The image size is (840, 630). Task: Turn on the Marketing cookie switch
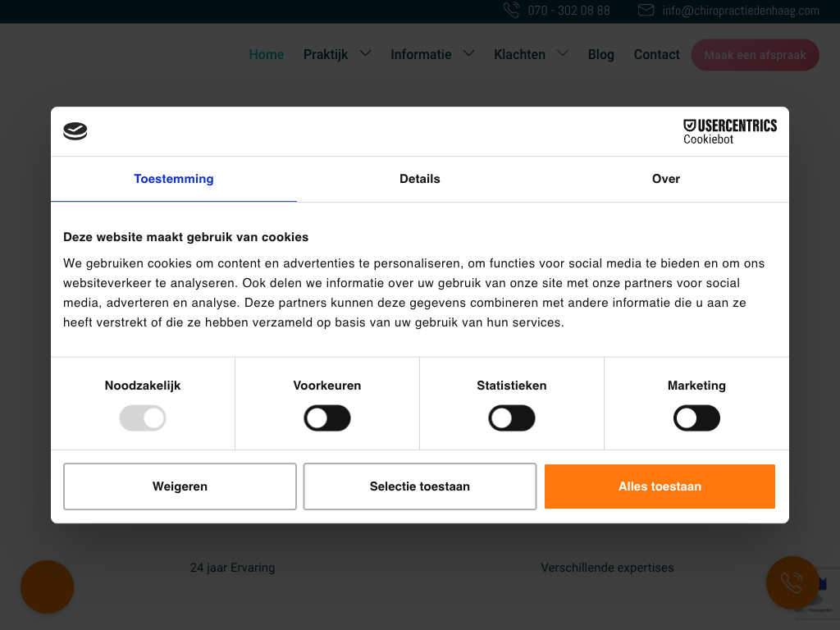(x=696, y=418)
